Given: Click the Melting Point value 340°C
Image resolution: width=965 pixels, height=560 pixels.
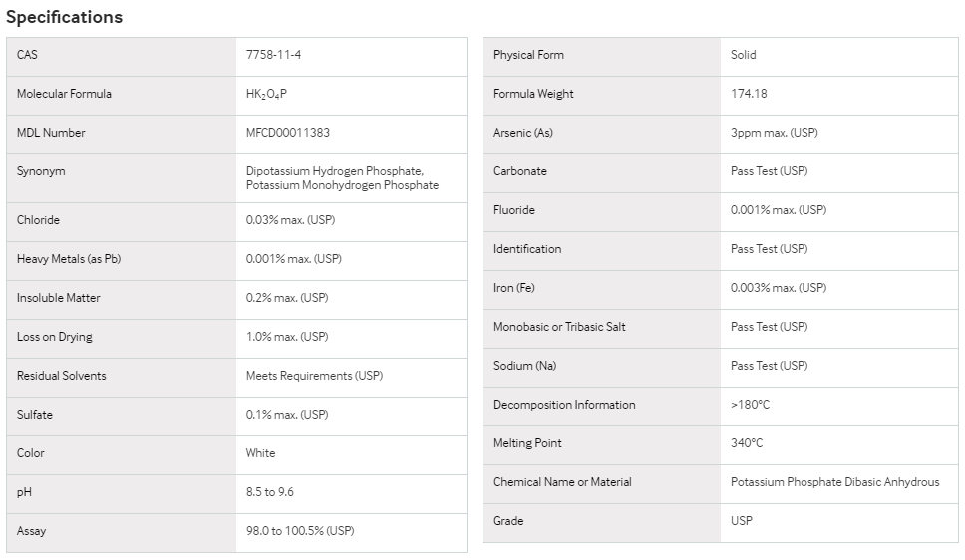Looking at the screenshot, I should (747, 443).
